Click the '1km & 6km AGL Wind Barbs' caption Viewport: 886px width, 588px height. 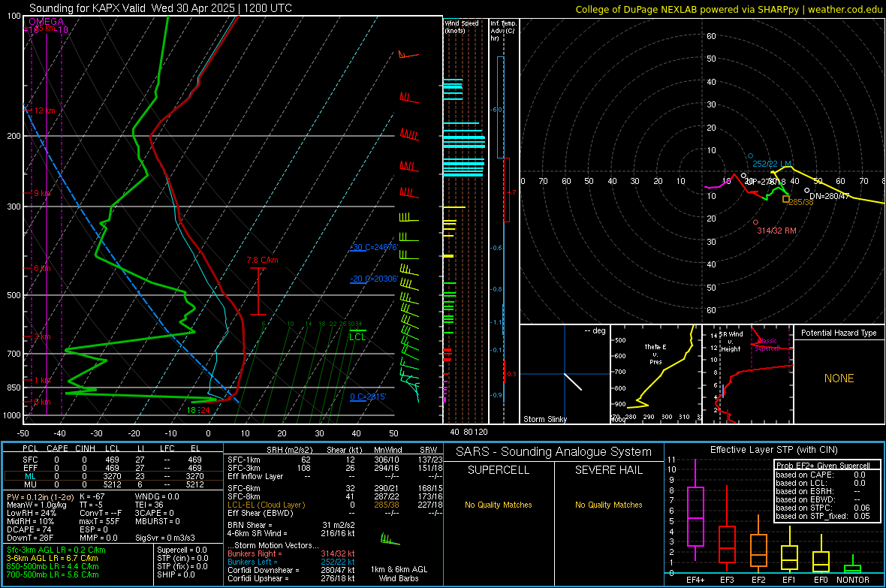[x=399, y=574]
